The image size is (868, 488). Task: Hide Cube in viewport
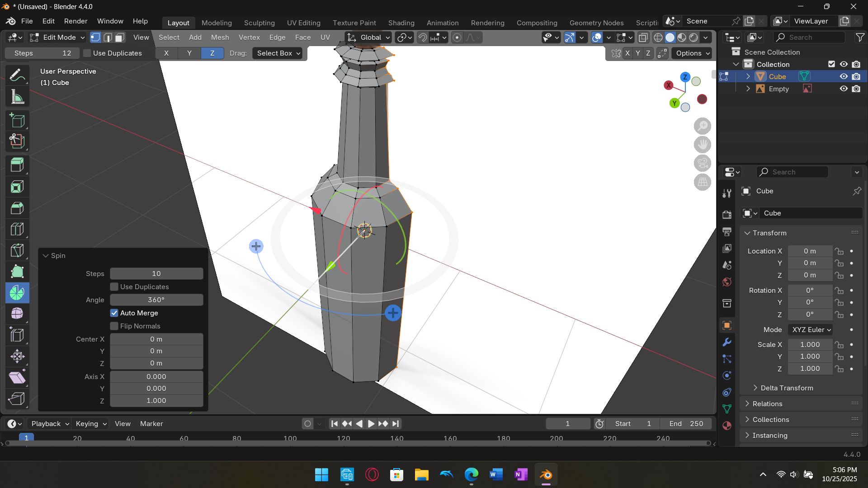pos(844,77)
